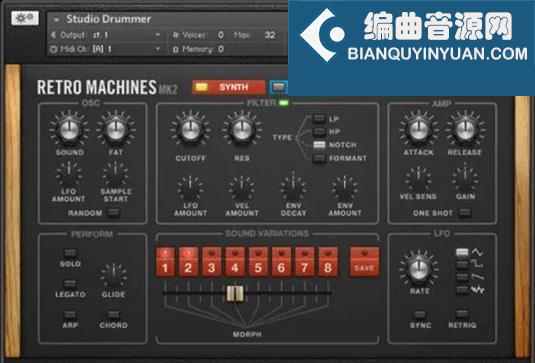
Task: Click the Max voices value 32
Action: [270, 35]
